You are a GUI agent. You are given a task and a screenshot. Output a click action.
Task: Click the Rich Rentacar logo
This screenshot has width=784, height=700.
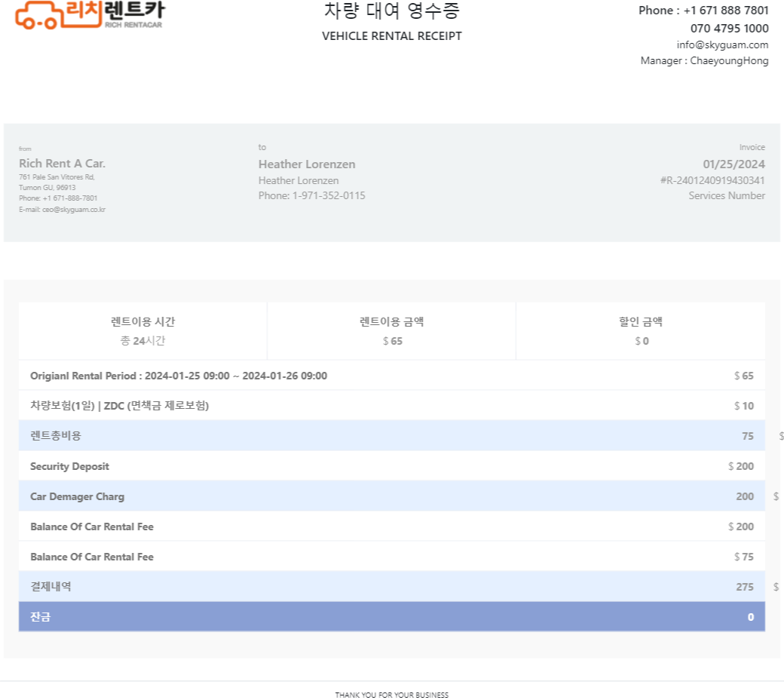[90, 15]
